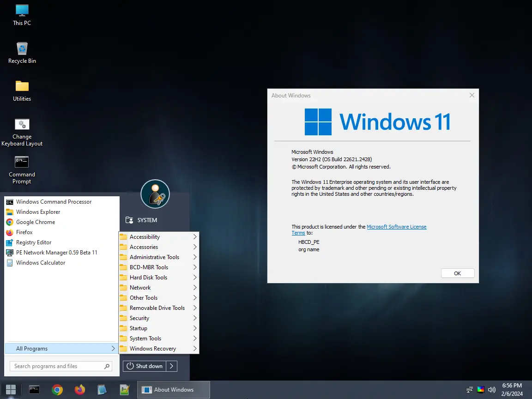The height and width of the screenshot is (399, 532).
Task: Select the SYSTEM user account picture
Action: click(155, 194)
